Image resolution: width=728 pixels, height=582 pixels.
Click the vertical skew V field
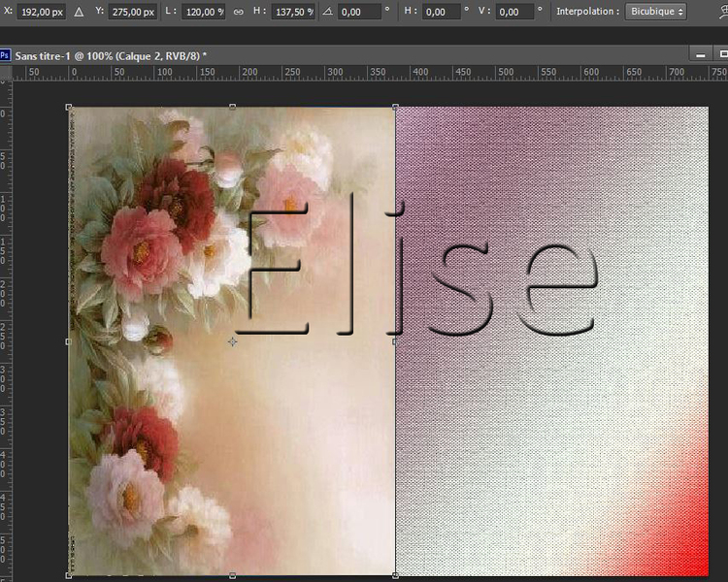(x=515, y=13)
